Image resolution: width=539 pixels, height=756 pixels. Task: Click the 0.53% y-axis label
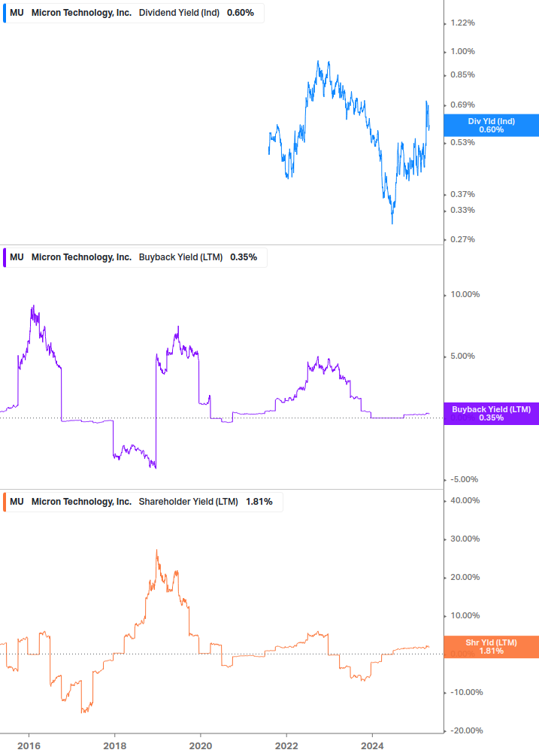point(462,142)
